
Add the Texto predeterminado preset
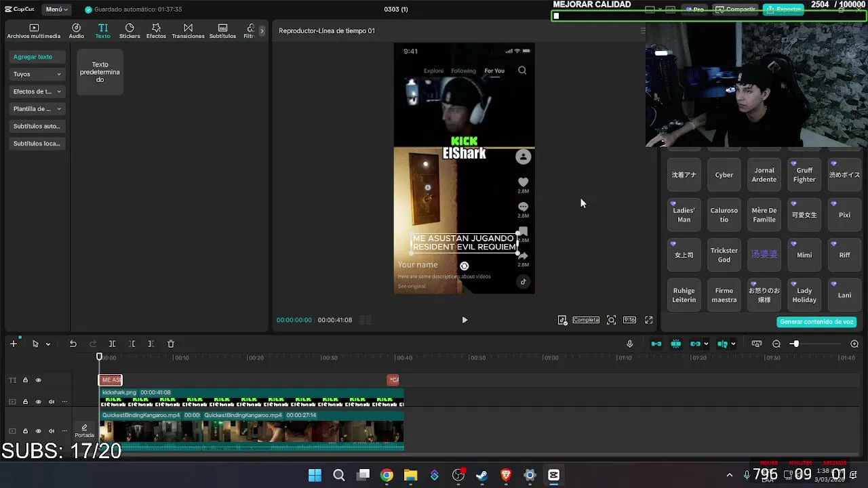click(100, 72)
